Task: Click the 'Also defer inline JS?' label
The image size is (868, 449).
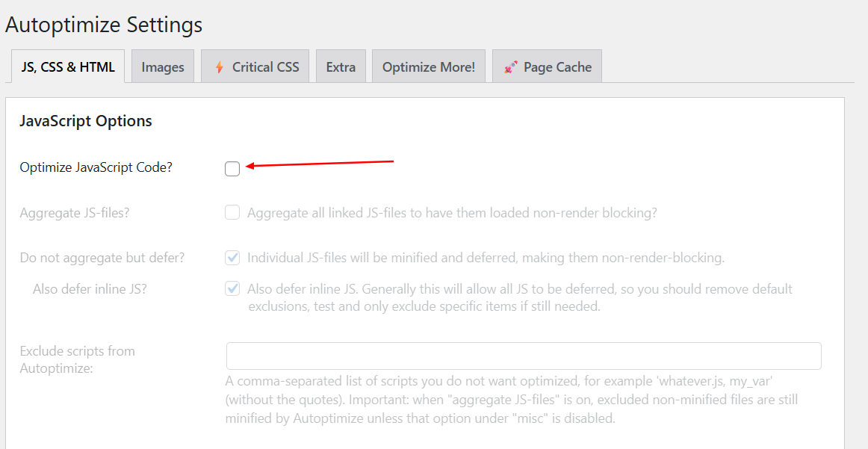Action: pos(90,288)
